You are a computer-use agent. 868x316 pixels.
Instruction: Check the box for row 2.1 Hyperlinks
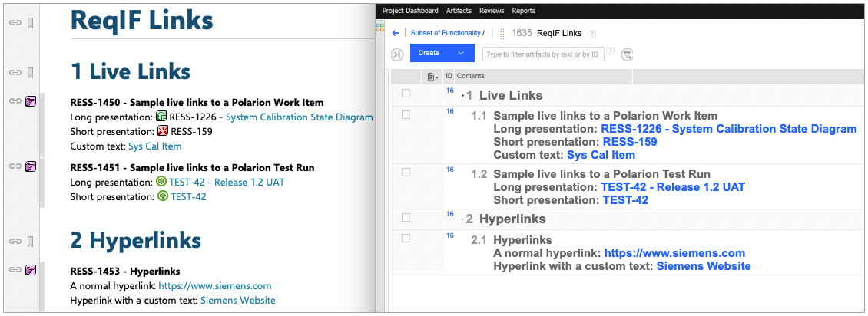click(x=406, y=238)
